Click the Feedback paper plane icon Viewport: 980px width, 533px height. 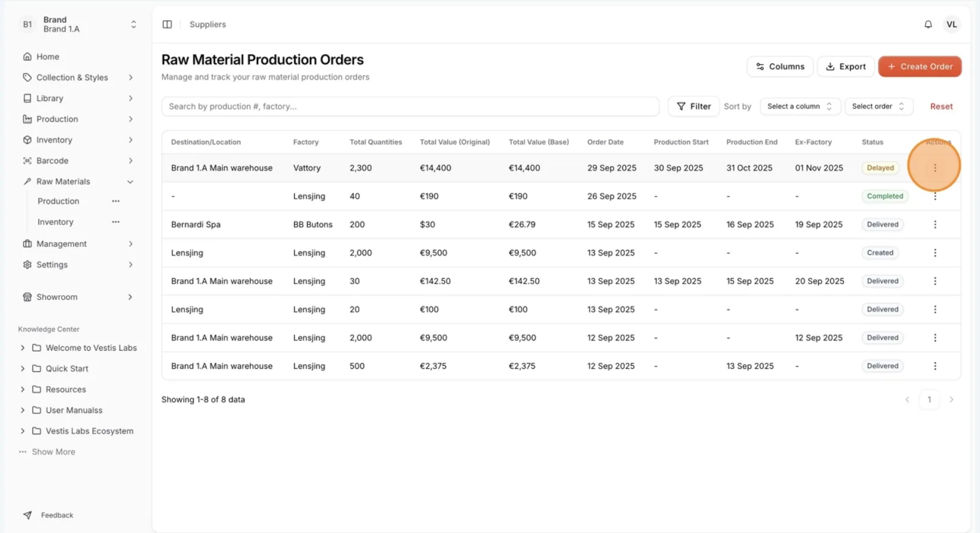[x=27, y=515]
